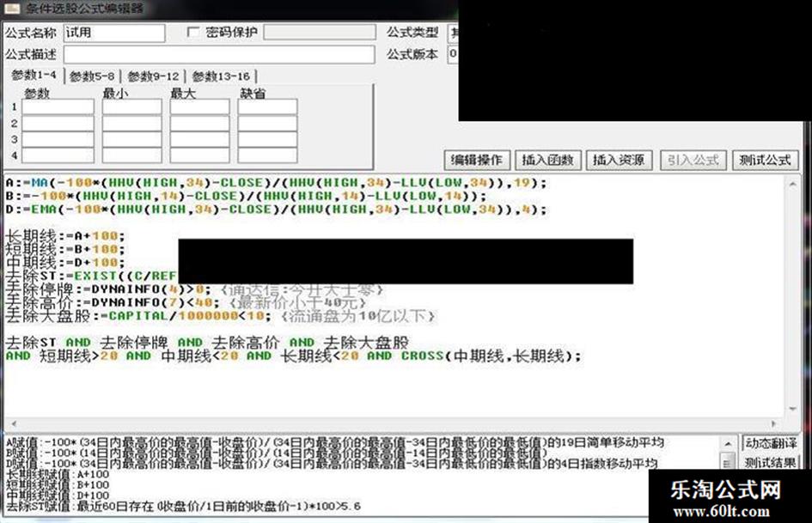Click the code line starting with D:=EMA
The width and height of the screenshot is (812, 523).
point(276,210)
